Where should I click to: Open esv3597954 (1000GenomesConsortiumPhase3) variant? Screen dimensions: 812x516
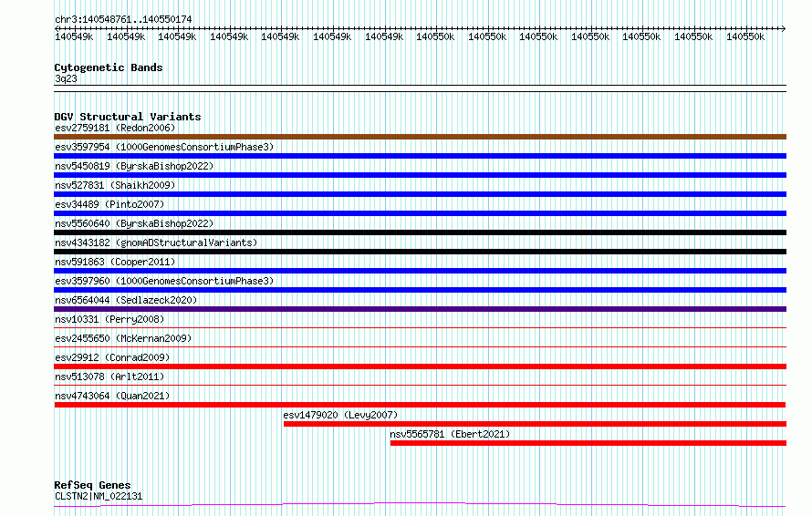click(164, 147)
